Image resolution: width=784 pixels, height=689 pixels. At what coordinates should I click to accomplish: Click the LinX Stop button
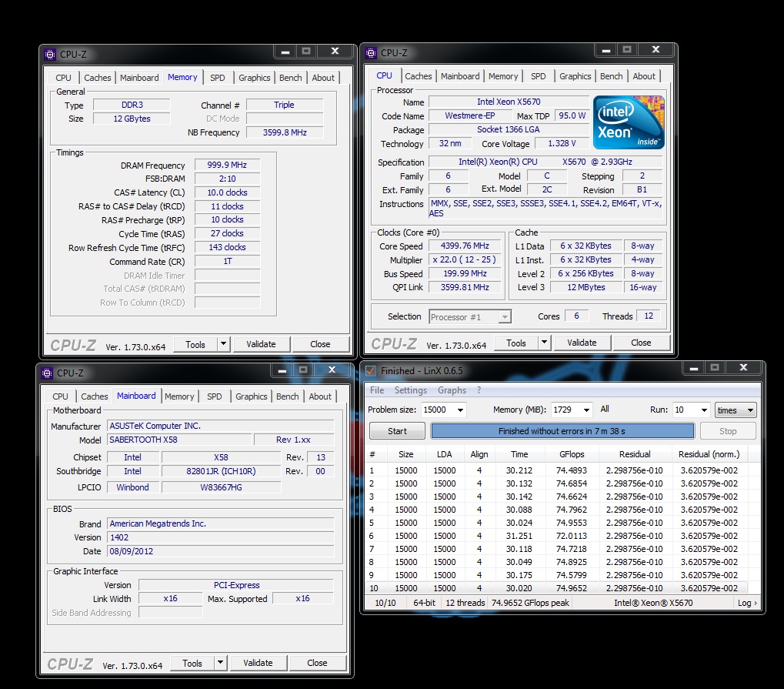pos(728,431)
